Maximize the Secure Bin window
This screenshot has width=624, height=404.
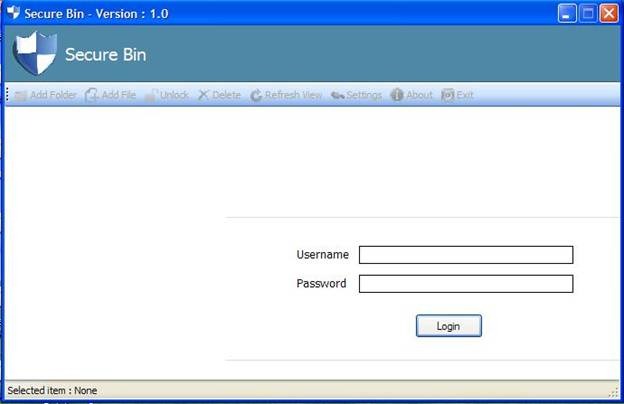pos(588,14)
